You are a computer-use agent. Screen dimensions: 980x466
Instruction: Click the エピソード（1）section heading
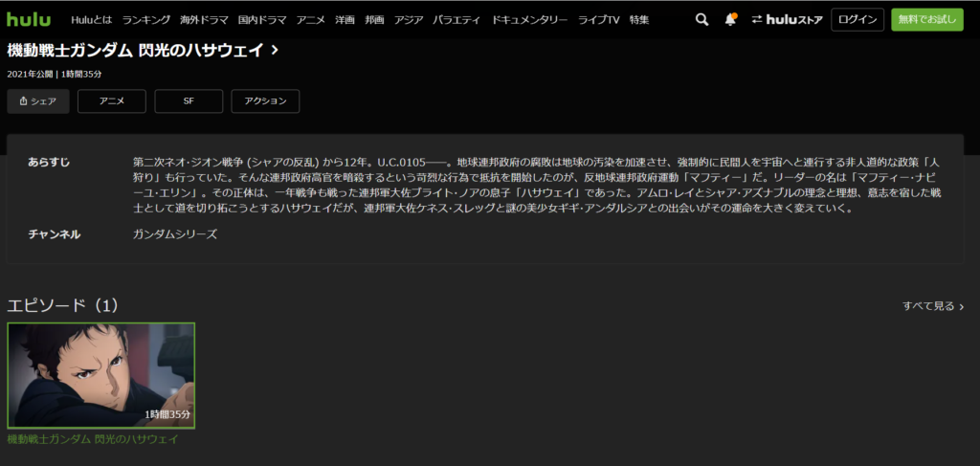pos(62,305)
